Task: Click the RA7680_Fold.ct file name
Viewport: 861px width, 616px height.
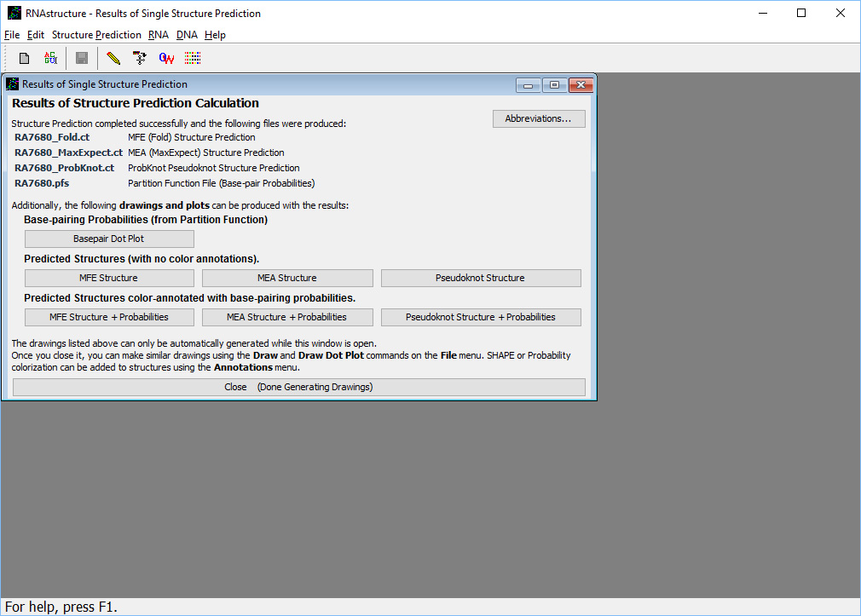Action: pyautogui.click(x=52, y=137)
